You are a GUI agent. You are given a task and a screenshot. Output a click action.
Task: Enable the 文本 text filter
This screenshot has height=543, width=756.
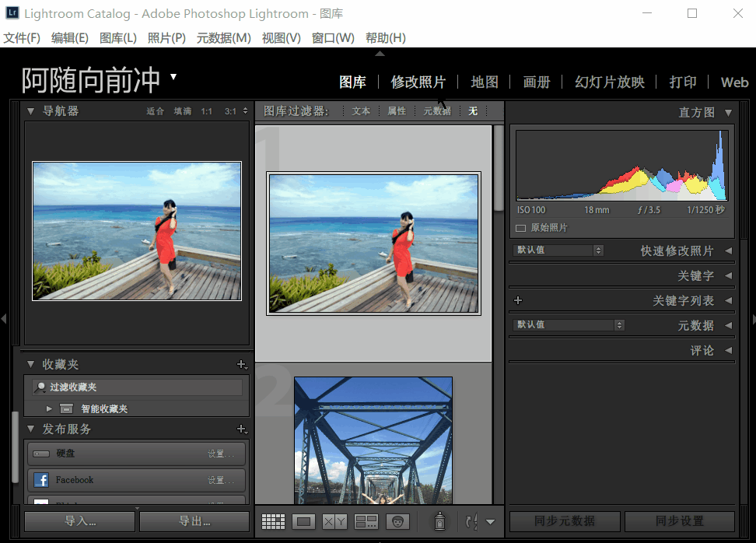[x=361, y=111]
